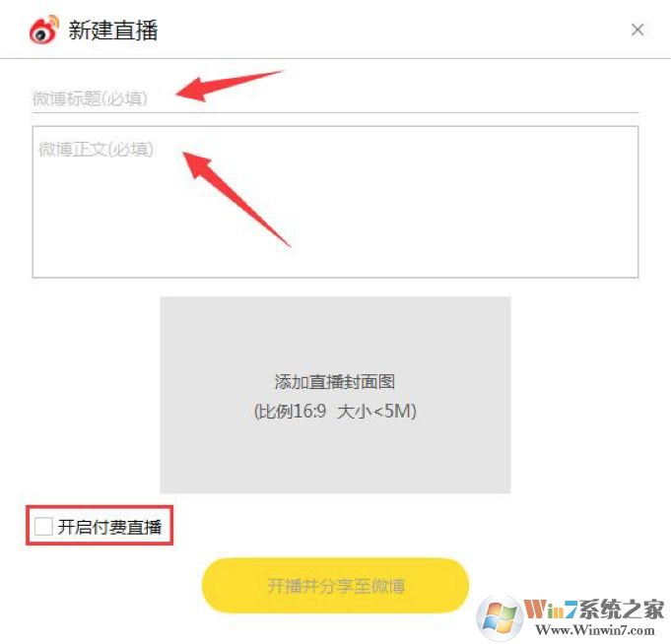Image resolution: width=671 pixels, height=644 pixels.
Task: Start broadcast with 开播并分享至微博 button
Action: point(335,585)
